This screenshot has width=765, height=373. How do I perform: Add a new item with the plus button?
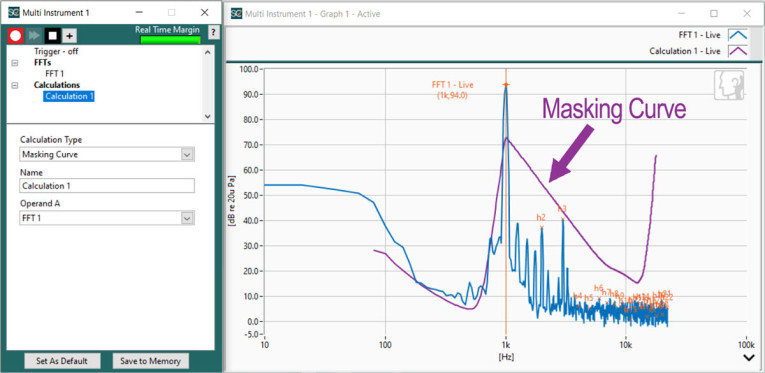click(x=69, y=36)
